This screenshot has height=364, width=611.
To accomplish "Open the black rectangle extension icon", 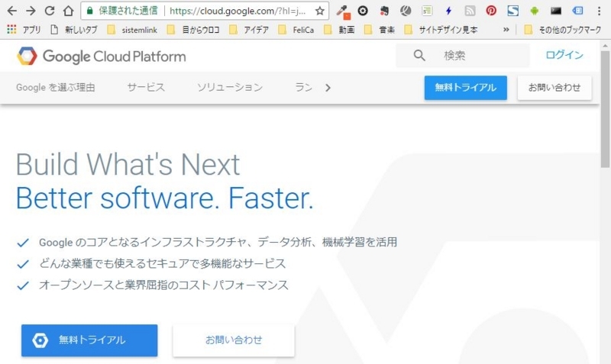I will (x=556, y=11).
